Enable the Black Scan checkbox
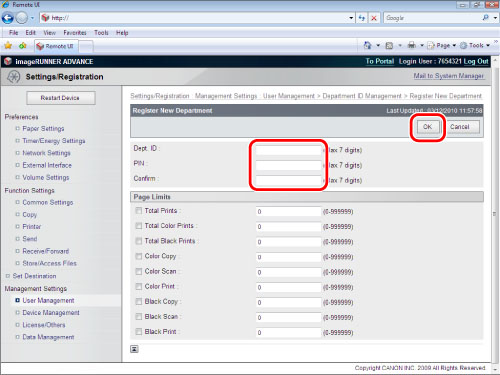The width and height of the screenshot is (500, 375). pyautogui.click(x=139, y=317)
